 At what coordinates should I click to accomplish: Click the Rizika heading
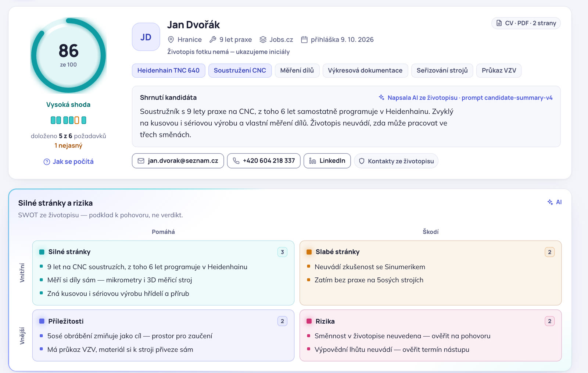click(x=325, y=321)
